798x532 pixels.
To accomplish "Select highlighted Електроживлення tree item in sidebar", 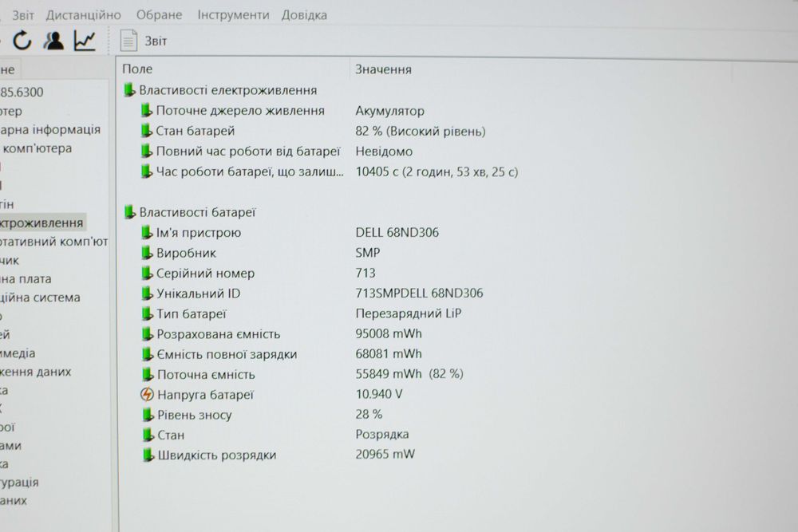I will pyautogui.click(x=41, y=223).
